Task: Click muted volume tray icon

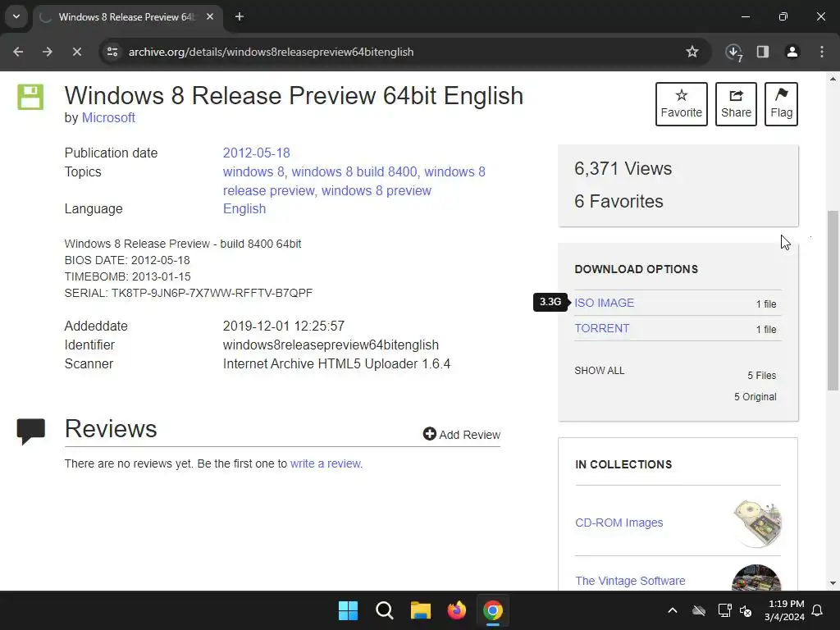Action: [746, 610]
